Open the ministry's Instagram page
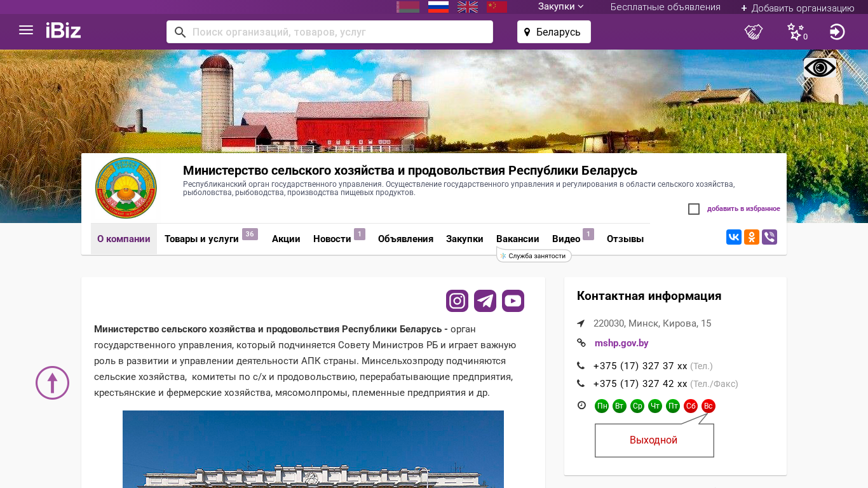 click(x=458, y=301)
